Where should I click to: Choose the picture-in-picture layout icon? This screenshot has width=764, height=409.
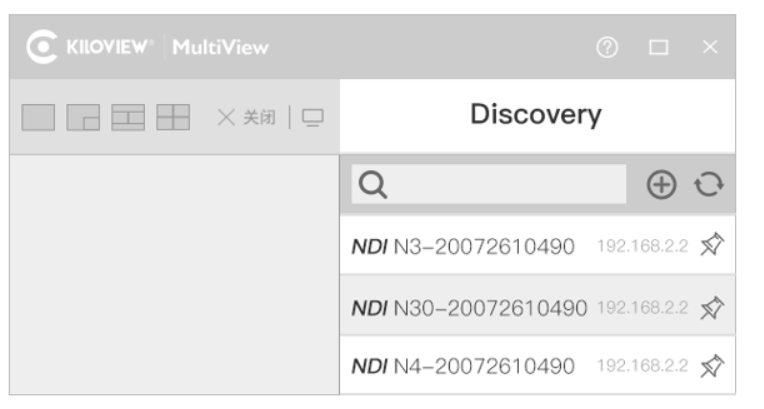tap(83, 117)
